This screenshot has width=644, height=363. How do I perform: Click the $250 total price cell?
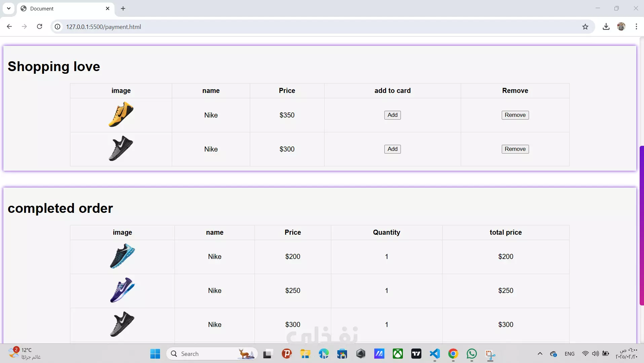505,291
